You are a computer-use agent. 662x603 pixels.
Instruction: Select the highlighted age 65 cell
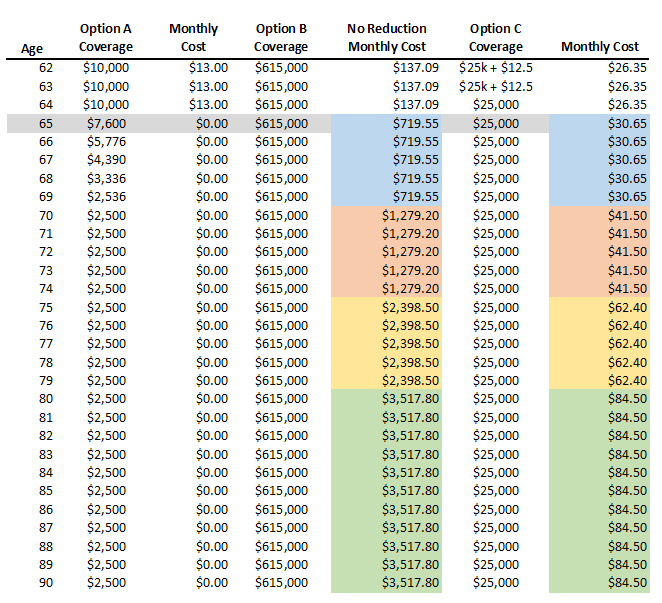tap(46, 123)
